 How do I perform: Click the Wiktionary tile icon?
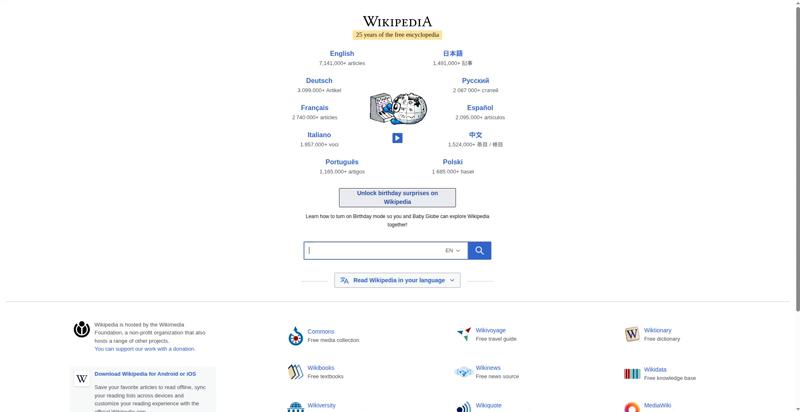tap(632, 334)
